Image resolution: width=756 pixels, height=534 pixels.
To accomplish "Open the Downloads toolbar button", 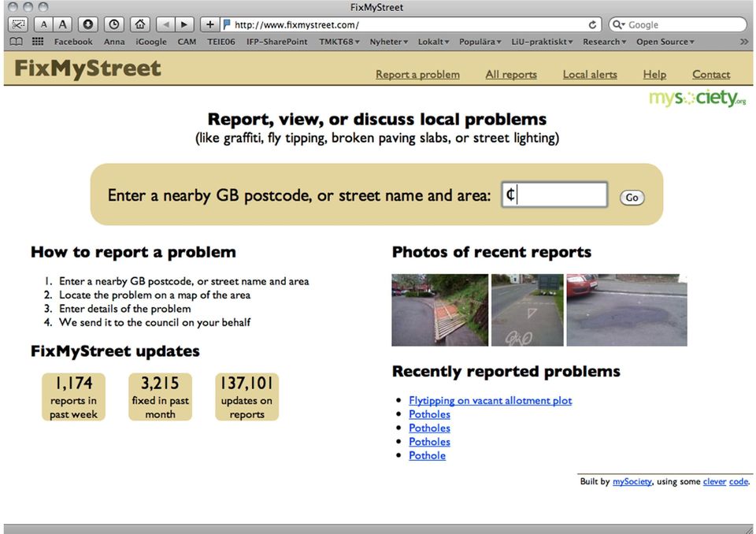I will point(87,24).
